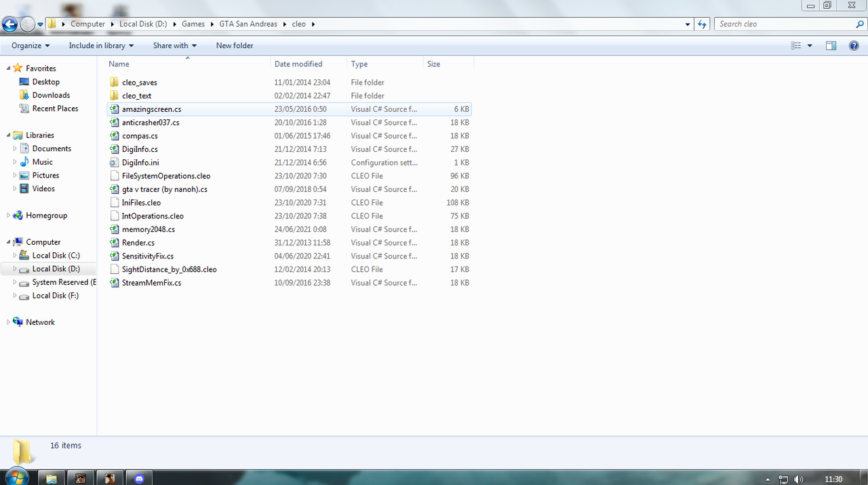Click the anticrasher037.cs file icon
The image size is (868, 485).
114,123
